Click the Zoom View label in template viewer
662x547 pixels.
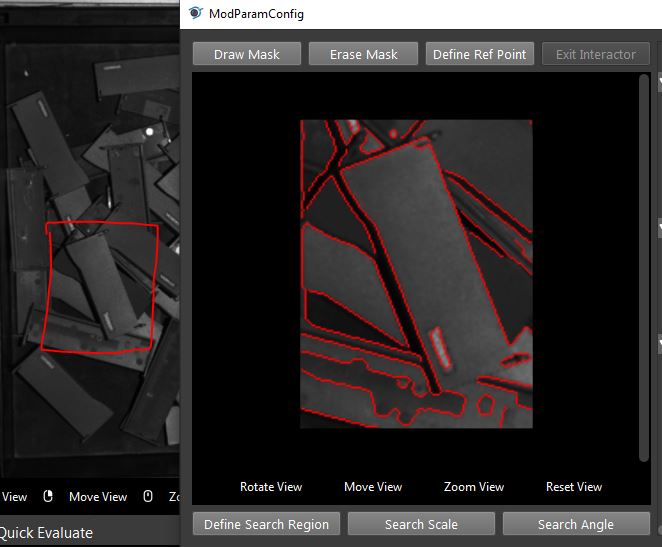pyautogui.click(x=474, y=487)
